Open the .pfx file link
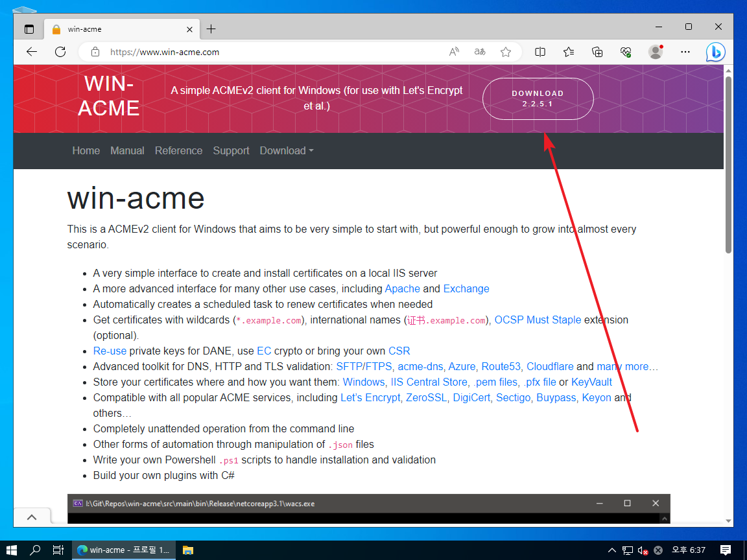 pyautogui.click(x=539, y=382)
